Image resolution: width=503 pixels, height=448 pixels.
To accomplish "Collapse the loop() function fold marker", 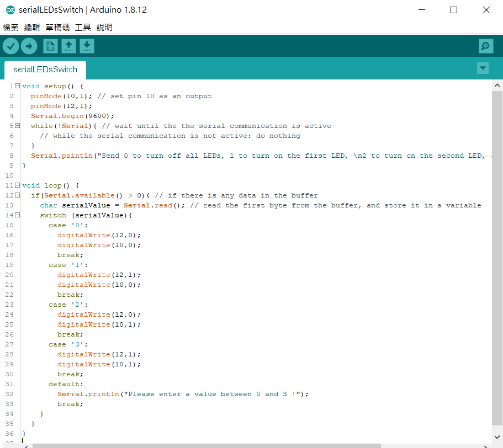I will click(18, 185).
